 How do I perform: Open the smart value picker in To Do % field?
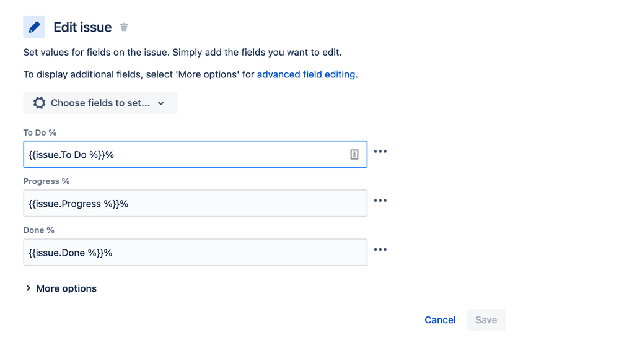pyautogui.click(x=354, y=155)
